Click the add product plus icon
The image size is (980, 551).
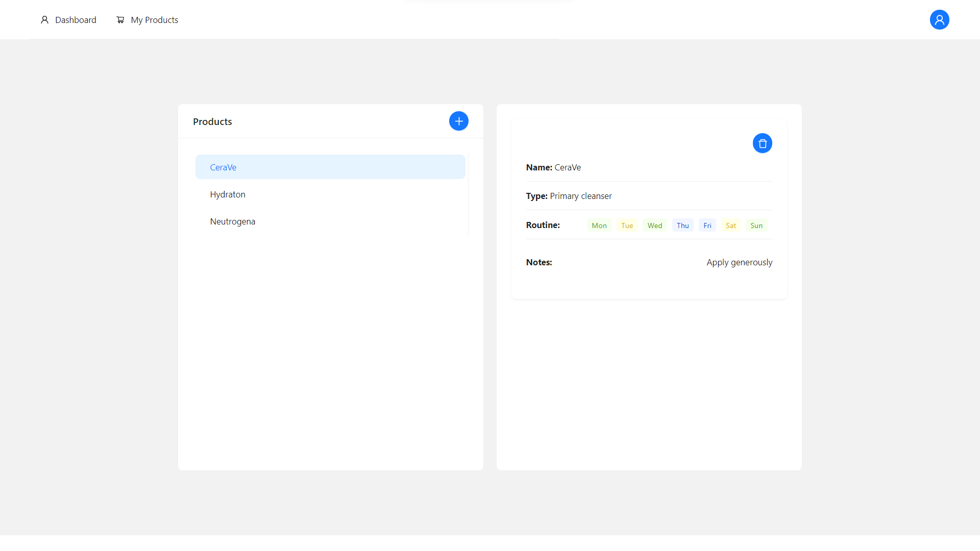[458, 121]
